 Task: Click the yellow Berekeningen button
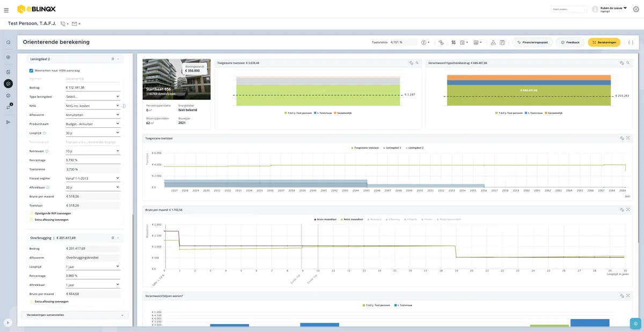(604, 42)
